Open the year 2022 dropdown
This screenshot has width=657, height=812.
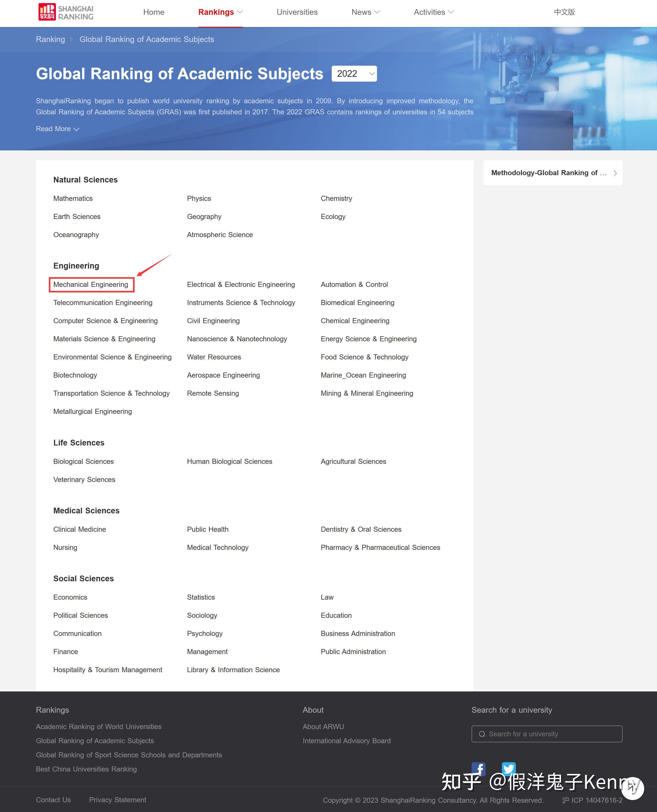[354, 74]
